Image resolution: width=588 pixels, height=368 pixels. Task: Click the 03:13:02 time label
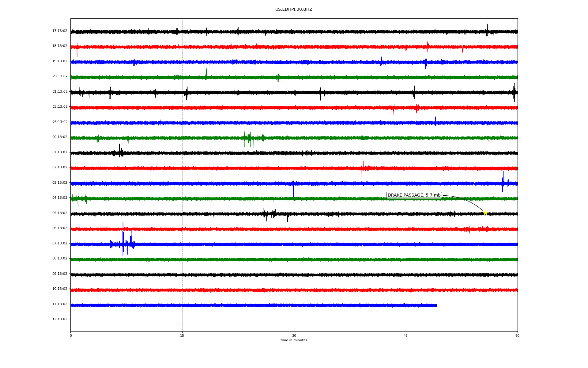(x=60, y=182)
